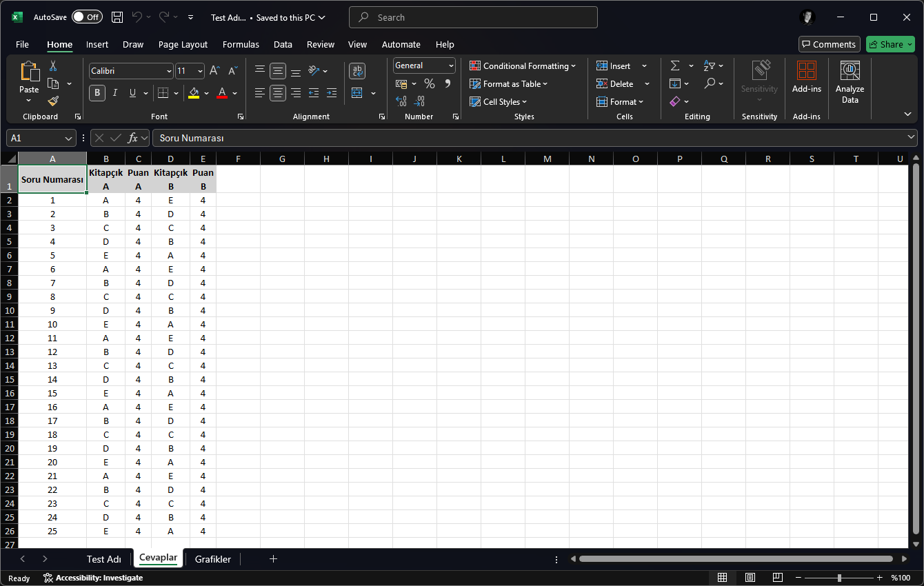Expand the General number format dropdown
This screenshot has width=924, height=586.
click(x=452, y=65)
